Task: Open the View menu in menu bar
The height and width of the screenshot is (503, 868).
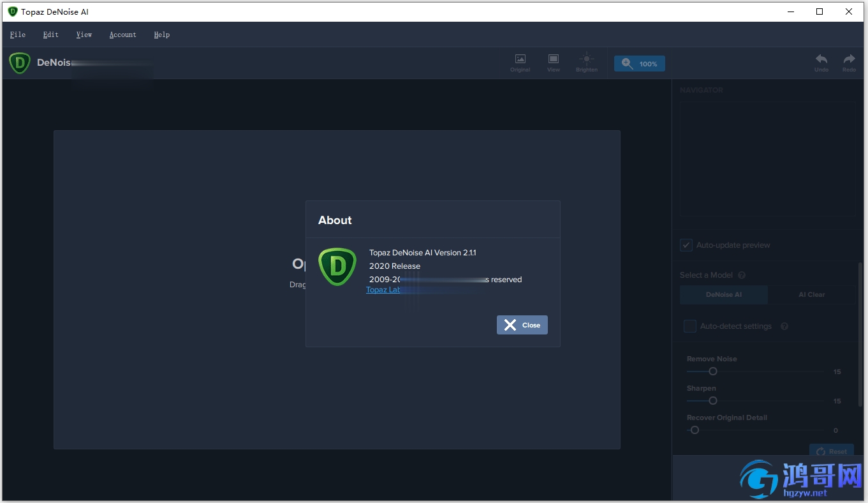Action: 84,34
